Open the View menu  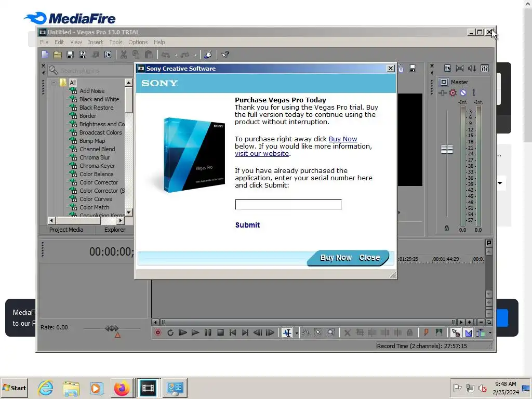pos(76,42)
